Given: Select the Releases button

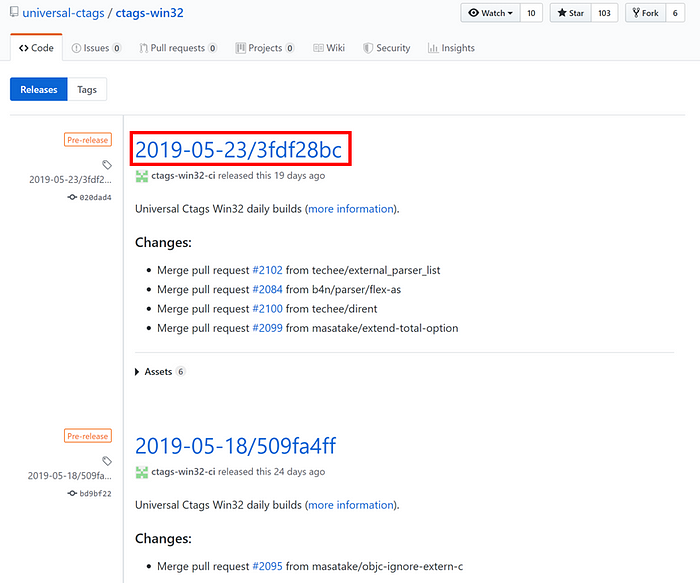Looking at the screenshot, I should [39, 89].
